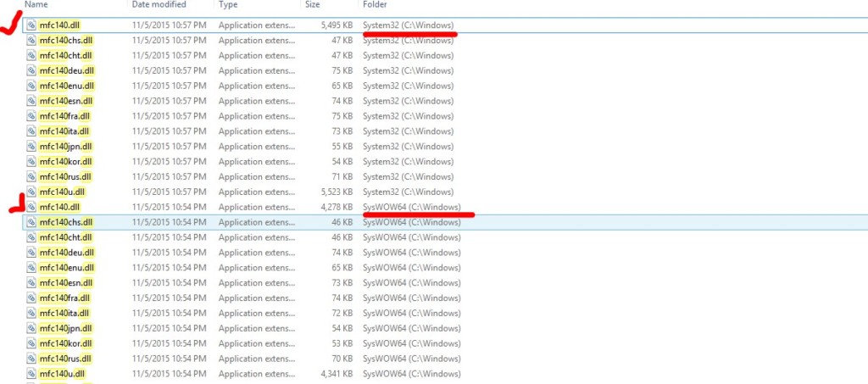The image size is (868, 384).
Task: Click the System32 mfc140esn.dll file icon
Action: click(x=31, y=101)
